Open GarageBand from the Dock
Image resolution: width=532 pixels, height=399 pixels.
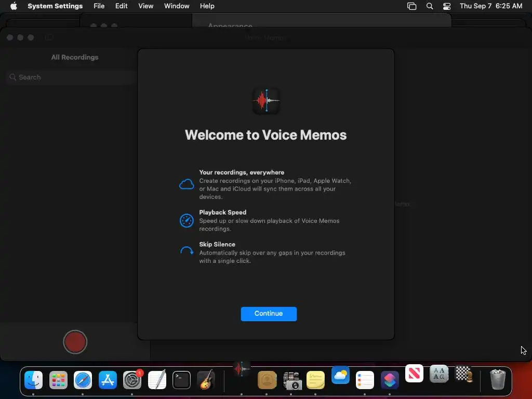(x=206, y=379)
